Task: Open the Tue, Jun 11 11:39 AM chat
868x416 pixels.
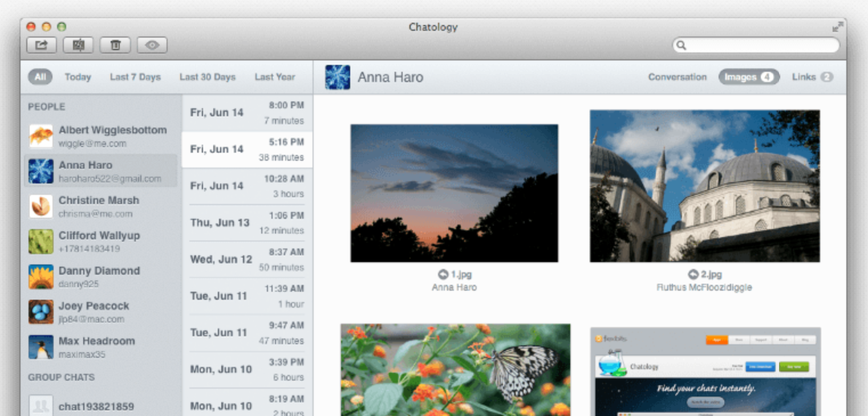Action: [x=247, y=296]
